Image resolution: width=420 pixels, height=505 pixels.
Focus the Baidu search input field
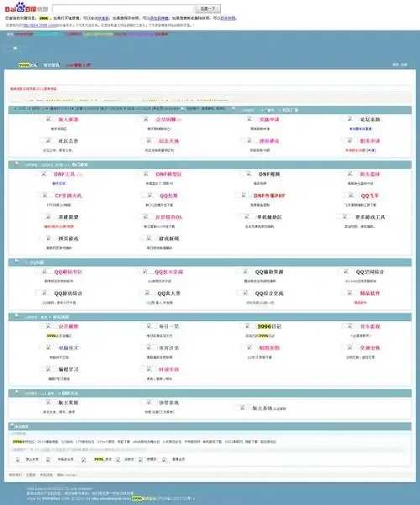pos(123,8)
